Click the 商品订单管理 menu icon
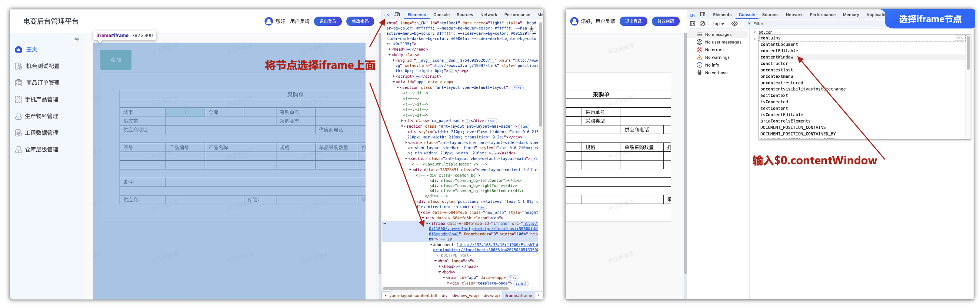 (19, 83)
